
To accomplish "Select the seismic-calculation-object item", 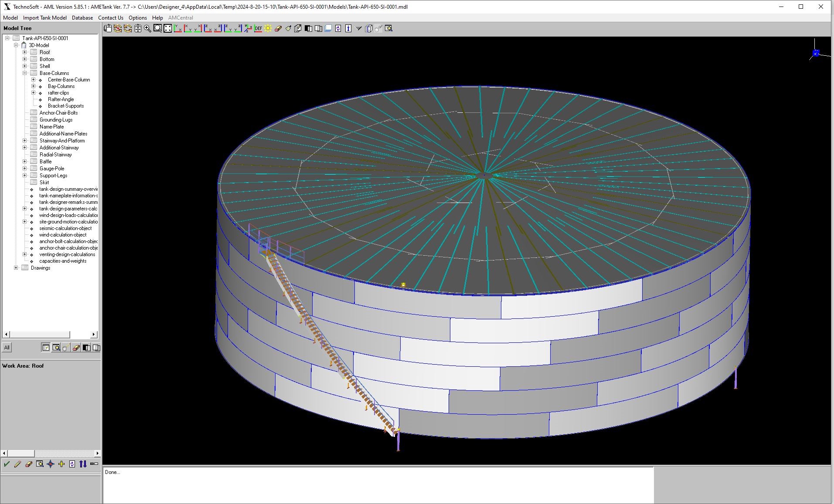I will click(x=65, y=228).
